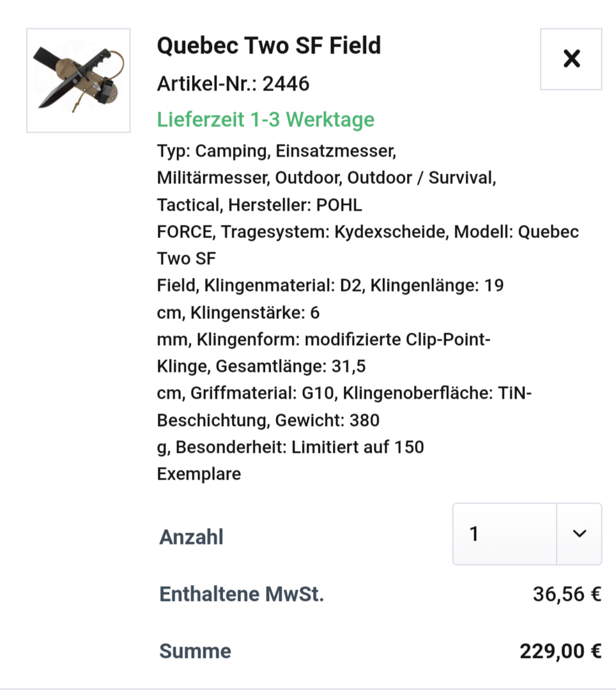Screen dimensions: 616x690
Task: Click the 229,00 € total amount
Action: 560,651
